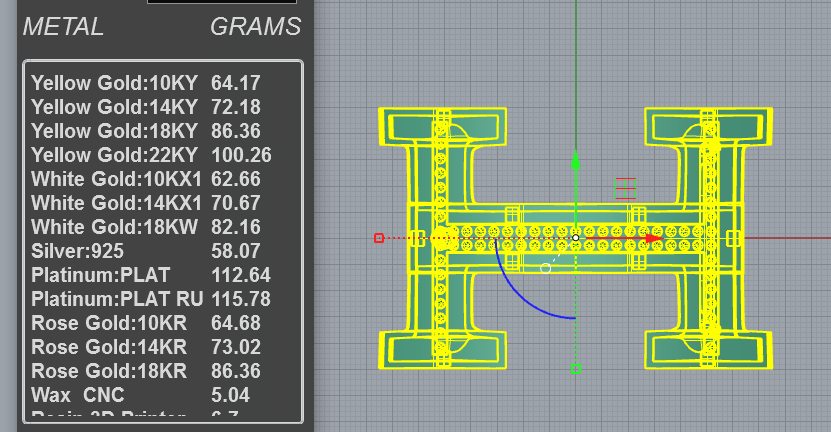Click the top-left foot of H model
The image size is (831, 432).
443,126
